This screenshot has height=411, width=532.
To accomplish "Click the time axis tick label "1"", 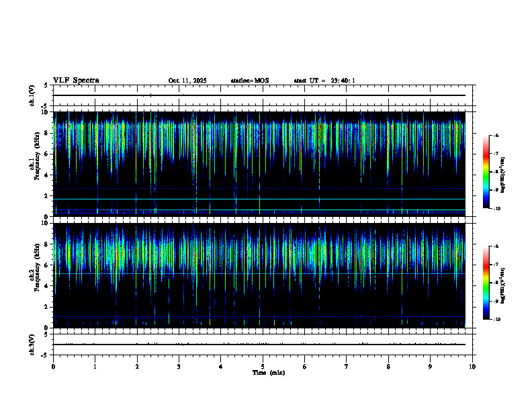I will pos(95,367).
